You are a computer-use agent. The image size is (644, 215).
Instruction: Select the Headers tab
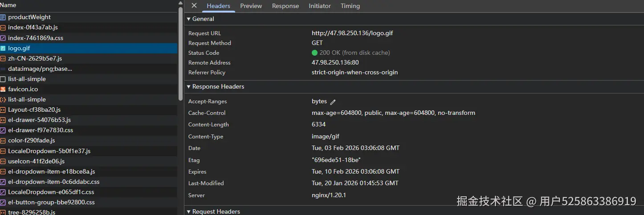click(218, 6)
